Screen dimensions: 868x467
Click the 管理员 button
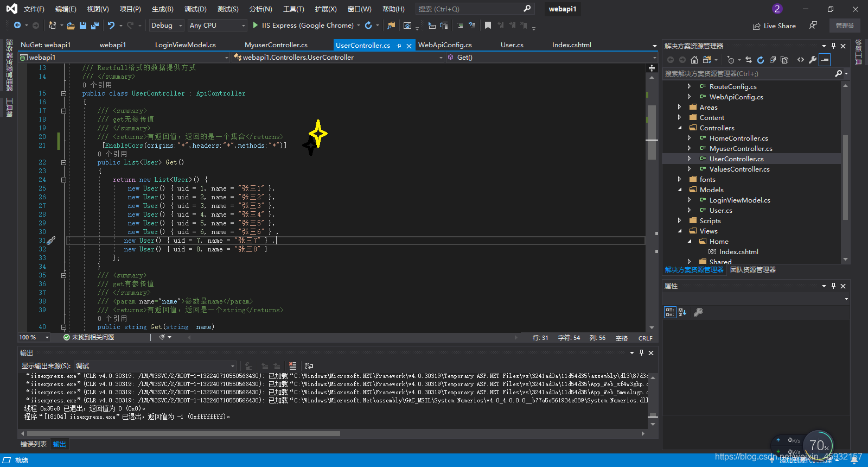point(845,26)
